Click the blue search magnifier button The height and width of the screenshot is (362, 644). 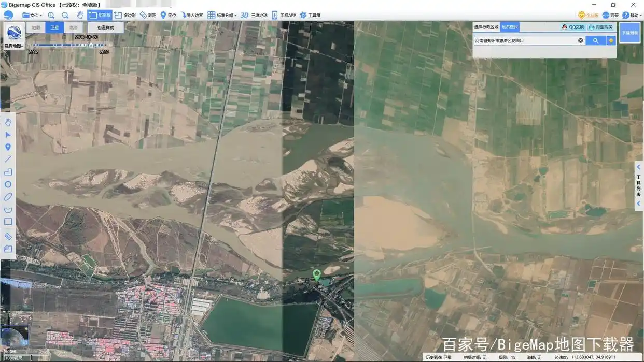(595, 40)
